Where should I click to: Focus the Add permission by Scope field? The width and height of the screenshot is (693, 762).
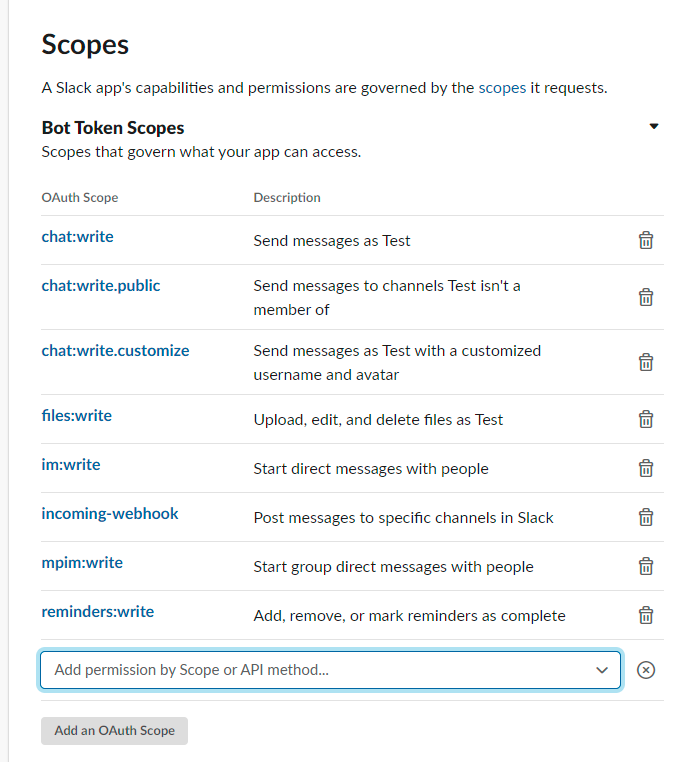[x=330, y=670]
